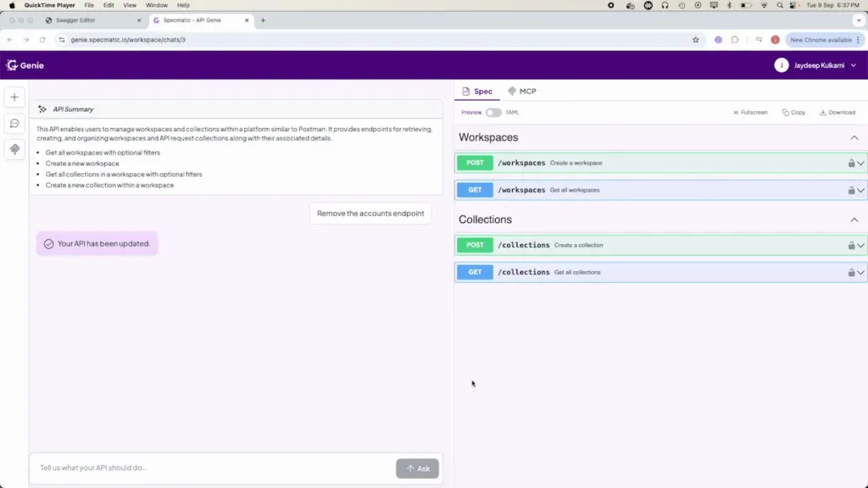Expand the GET /workspaces endpoint chevron
Screen dimensions: 868x488
coord(860,191)
